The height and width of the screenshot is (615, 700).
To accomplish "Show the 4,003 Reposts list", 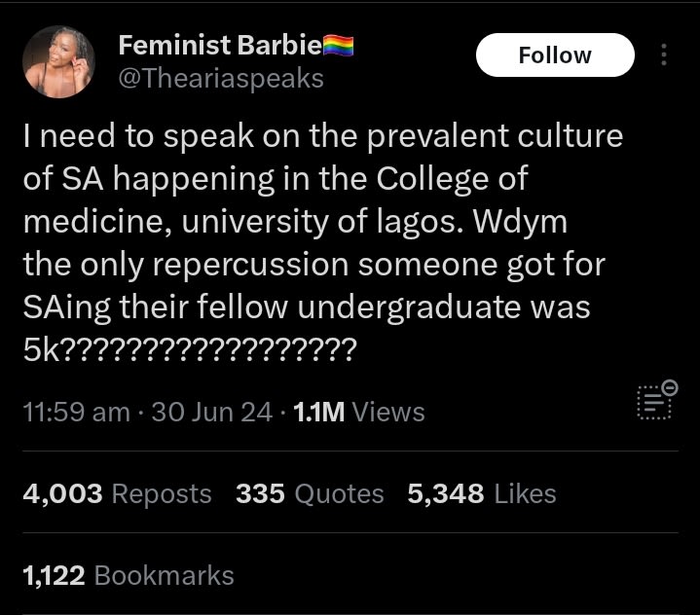I will point(117,493).
